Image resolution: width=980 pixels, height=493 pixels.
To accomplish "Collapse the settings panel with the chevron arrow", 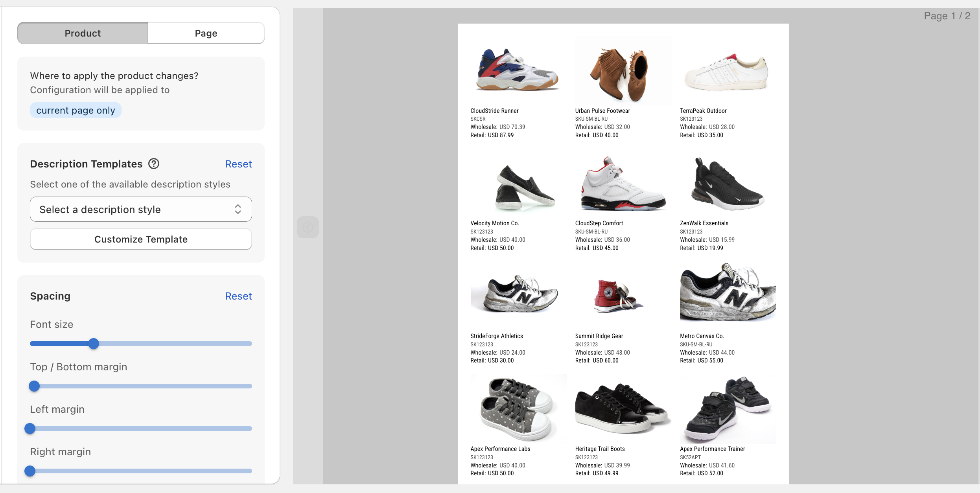I will pyautogui.click(x=308, y=227).
